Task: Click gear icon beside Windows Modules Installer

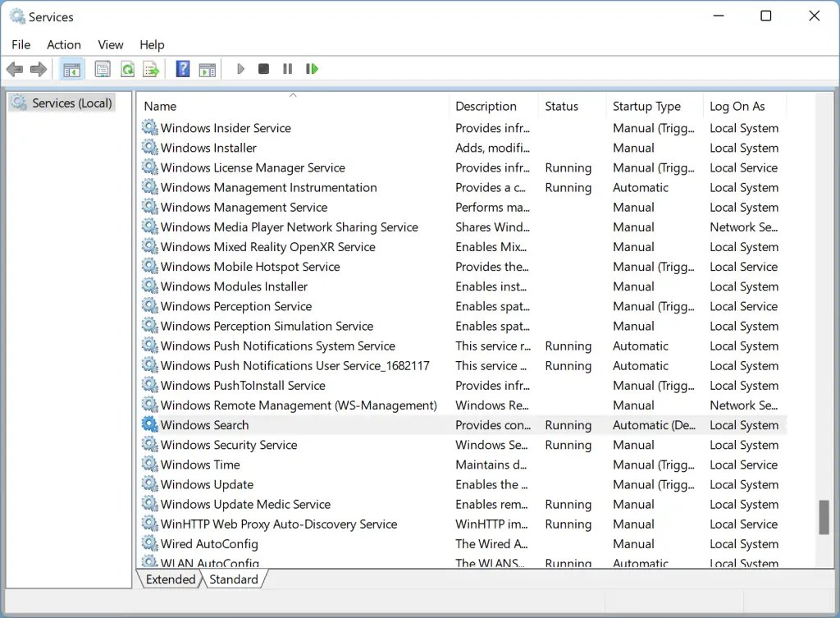Action: 150,286
